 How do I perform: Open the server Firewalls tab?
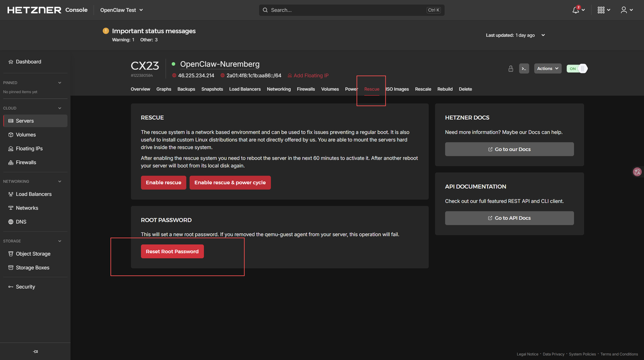(x=306, y=89)
